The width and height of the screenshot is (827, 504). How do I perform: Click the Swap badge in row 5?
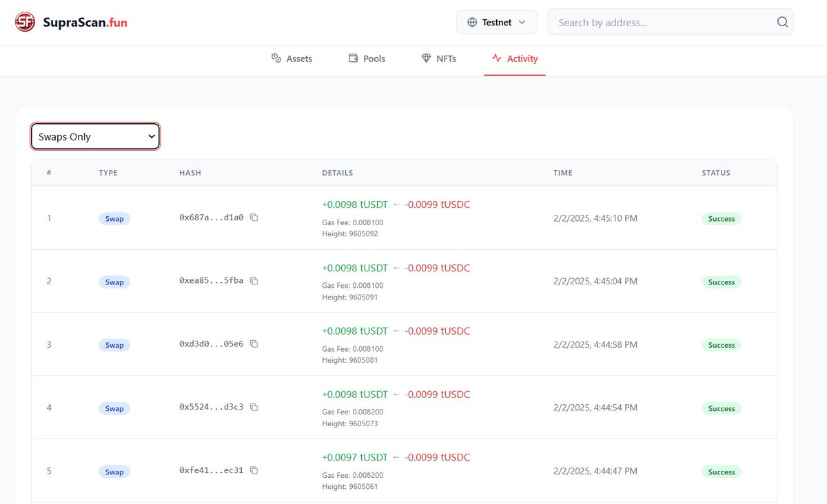coord(114,472)
